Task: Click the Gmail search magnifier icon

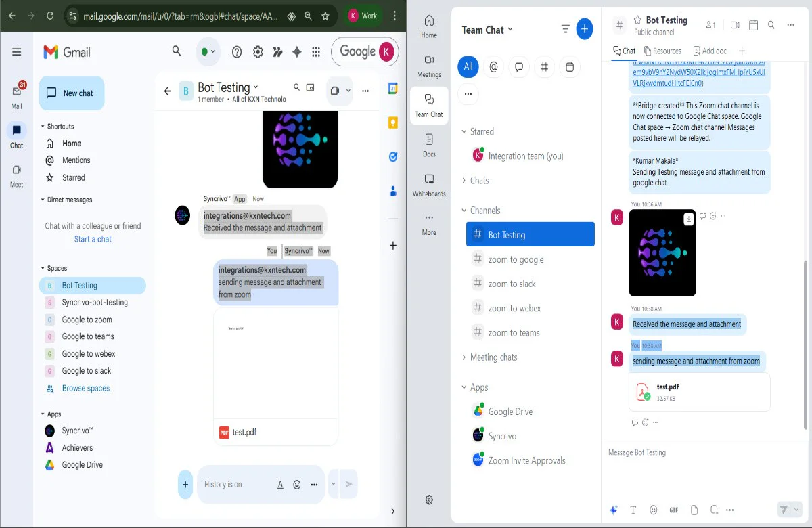Action: 177,51
